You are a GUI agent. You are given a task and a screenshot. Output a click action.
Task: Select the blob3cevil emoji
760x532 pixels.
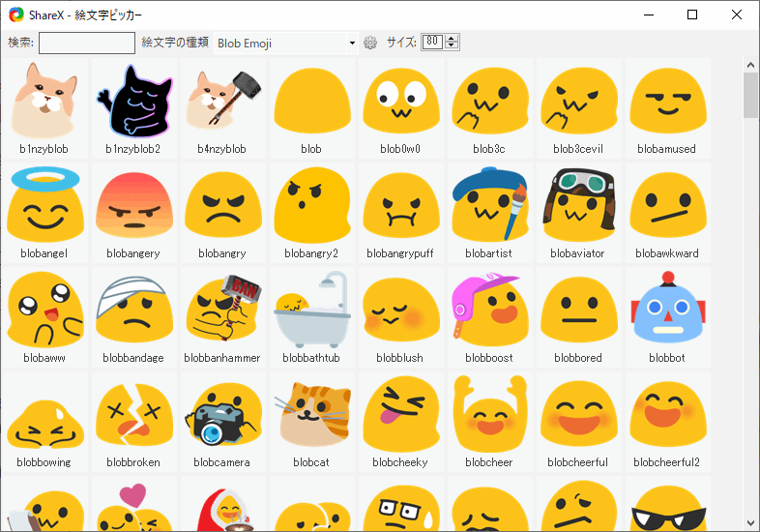point(579,108)
